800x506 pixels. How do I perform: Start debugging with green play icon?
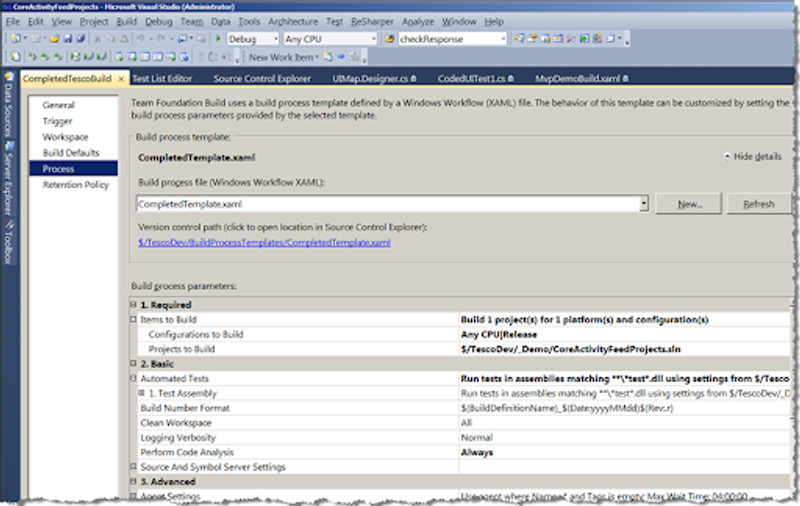pyautogui.click(x=218, y=39)
